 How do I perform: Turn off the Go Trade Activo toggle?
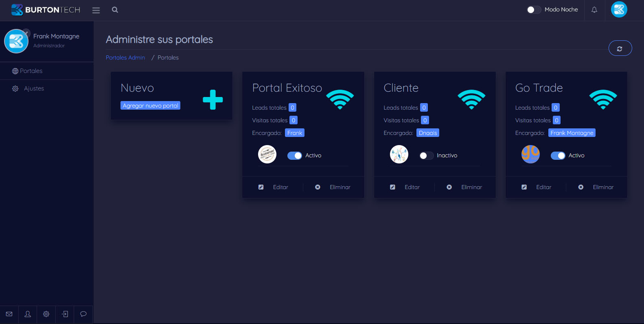(x=558, y=156)
